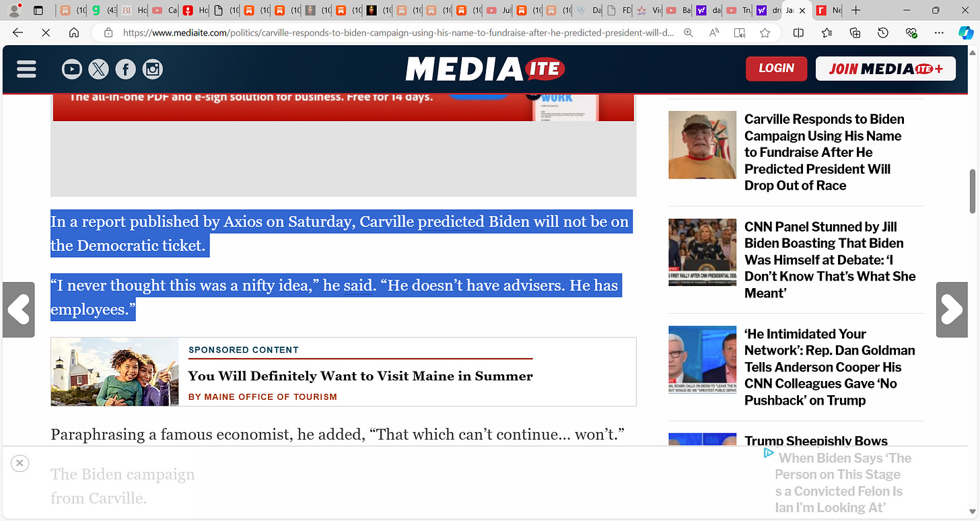Add this page to favorites star

tap(765, 32)
